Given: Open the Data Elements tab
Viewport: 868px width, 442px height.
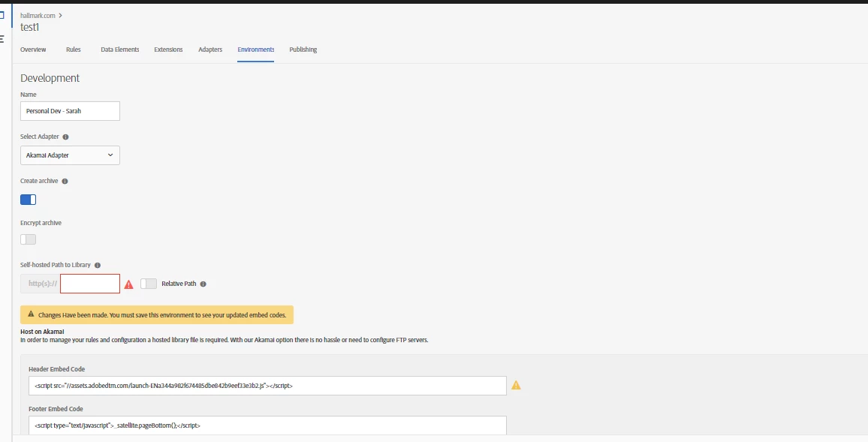Looking at the screenshot, I should pyautogui.click(x=119, y=50).
